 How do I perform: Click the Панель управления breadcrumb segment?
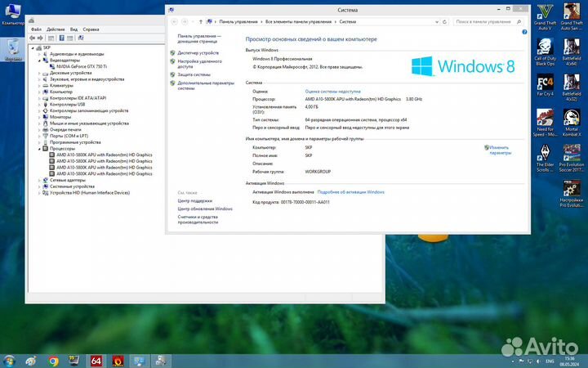[238, 22]
